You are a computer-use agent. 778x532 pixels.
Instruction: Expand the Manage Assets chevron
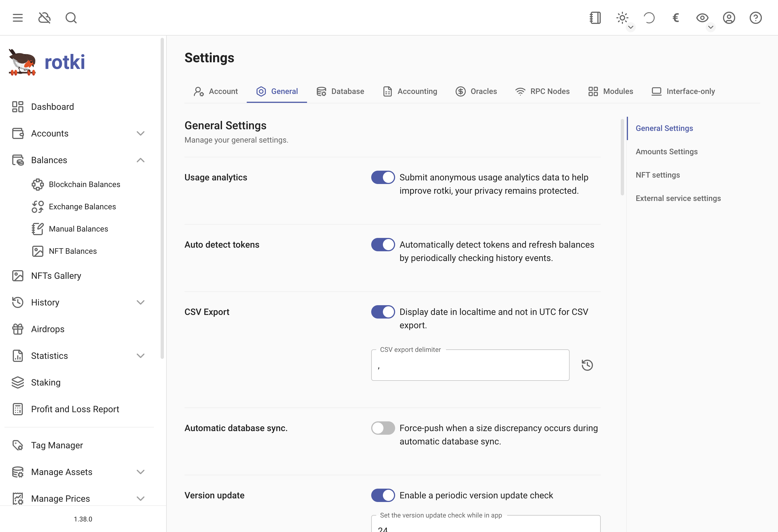[141, 472]
